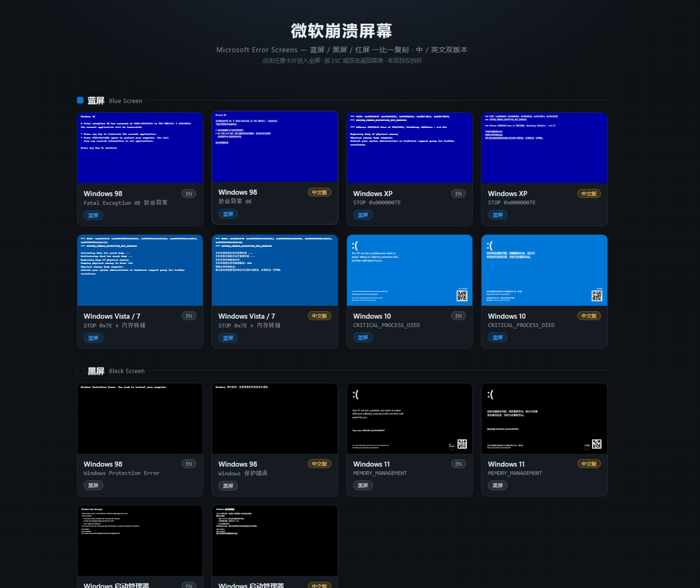Click the 黑屏 tag on Windows 11 EN card

coord(363,485)
